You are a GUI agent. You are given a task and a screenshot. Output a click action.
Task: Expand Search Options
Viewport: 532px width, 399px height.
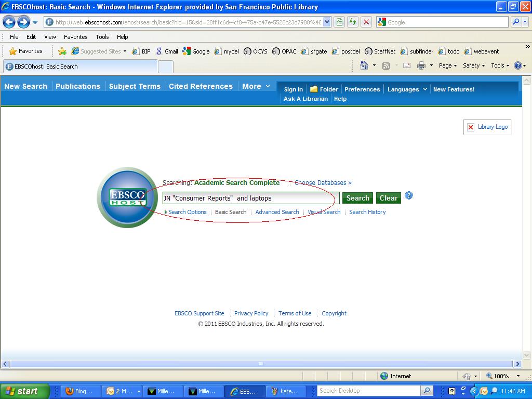(185, 212)
